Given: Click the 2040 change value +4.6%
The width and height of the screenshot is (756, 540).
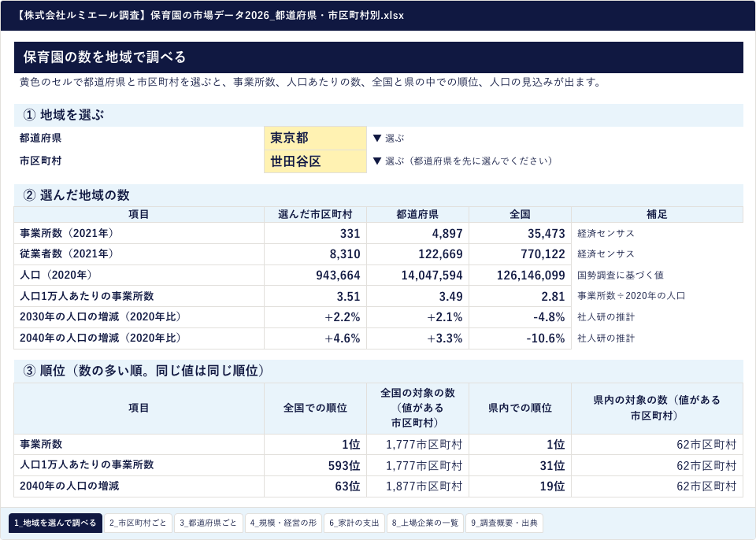Looking at the screenshot, I should [315, 338].
